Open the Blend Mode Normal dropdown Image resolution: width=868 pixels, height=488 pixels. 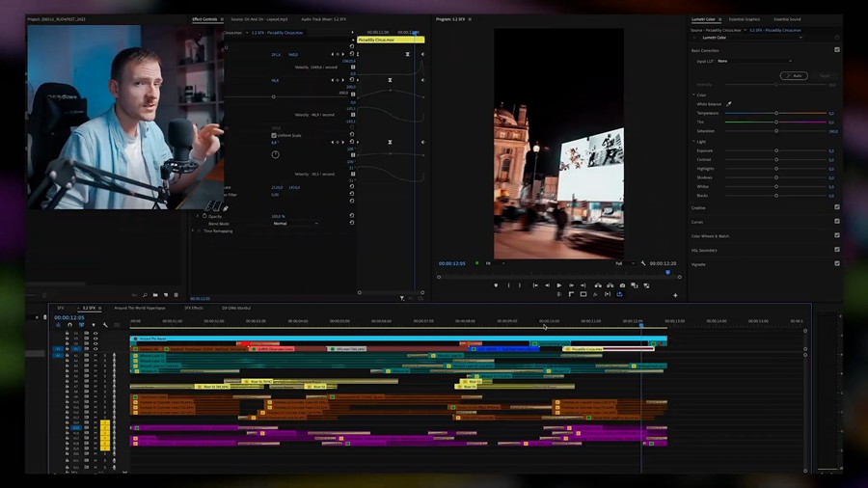[294, 223]
